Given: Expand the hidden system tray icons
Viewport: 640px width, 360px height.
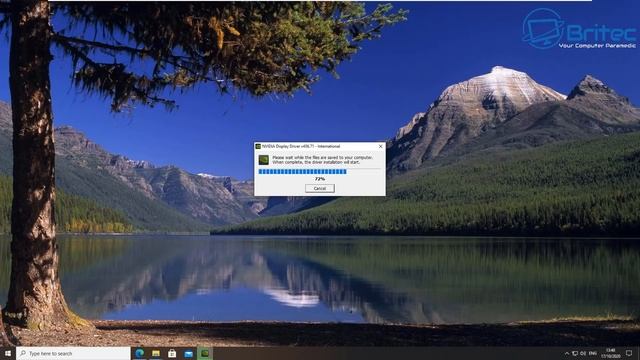Looking at the screenshot, I should pyautogui.click(x=567, y=353).
